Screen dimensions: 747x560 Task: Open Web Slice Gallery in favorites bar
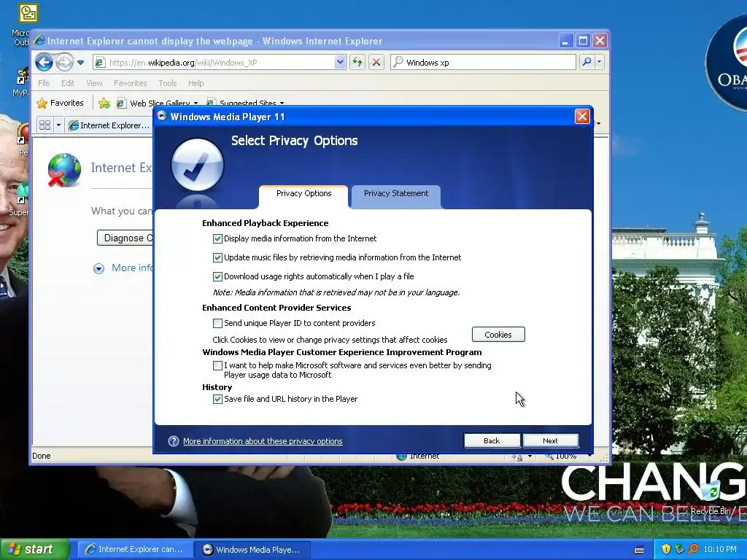(158, 103)
